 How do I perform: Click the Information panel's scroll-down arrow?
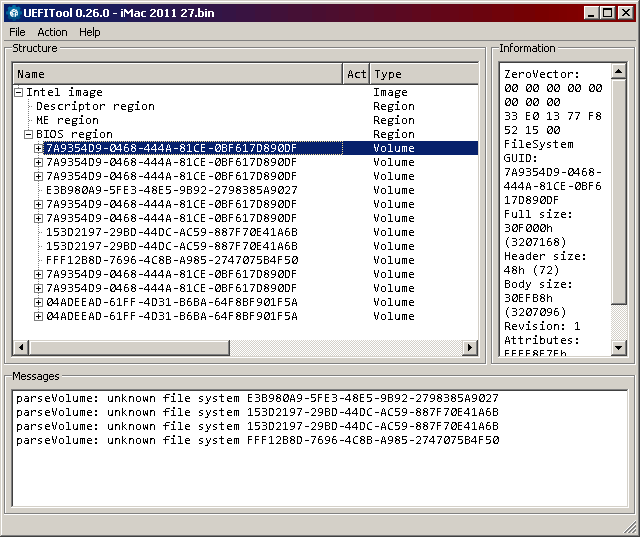click(619, 348)
